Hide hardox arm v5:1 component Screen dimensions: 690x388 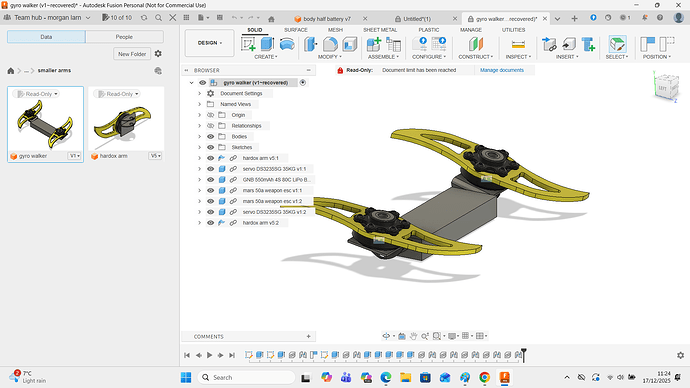click(x=210, y=158)
